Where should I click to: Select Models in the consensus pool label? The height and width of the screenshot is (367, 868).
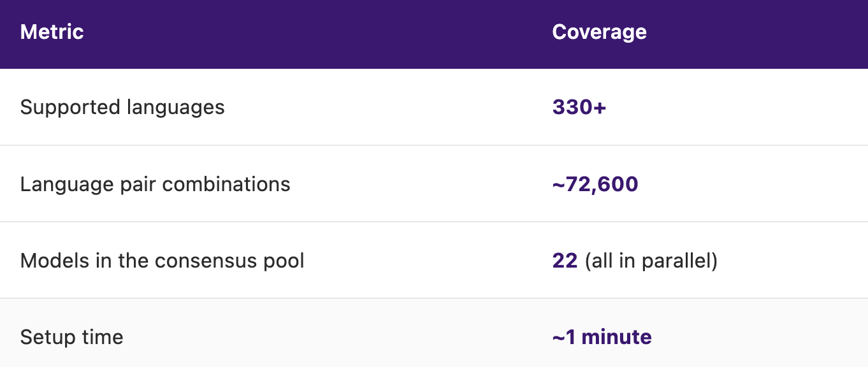tap(163, 261)
